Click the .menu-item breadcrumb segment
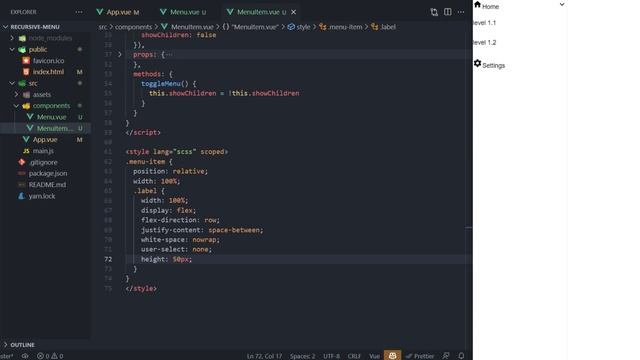The width and height of the screenshot is (640, 360). pyautogui.click(x=345, y=27)
